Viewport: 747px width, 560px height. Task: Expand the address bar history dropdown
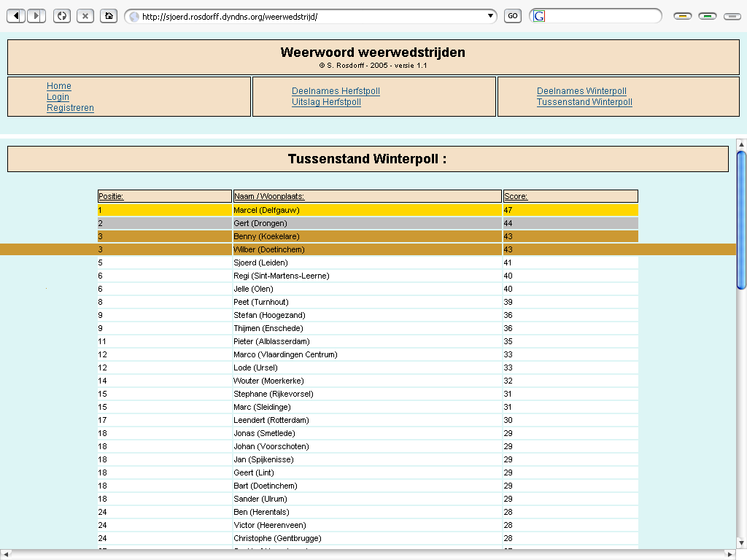click(x=490, y=16)
